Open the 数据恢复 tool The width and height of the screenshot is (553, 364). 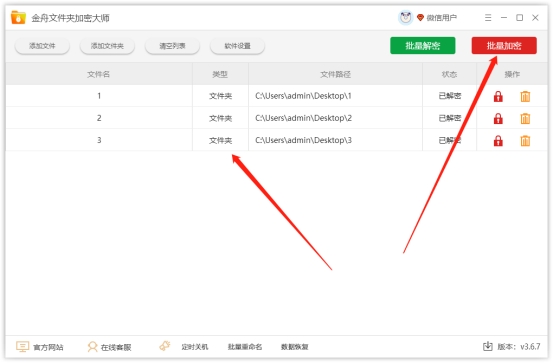[x=294, y=347]
